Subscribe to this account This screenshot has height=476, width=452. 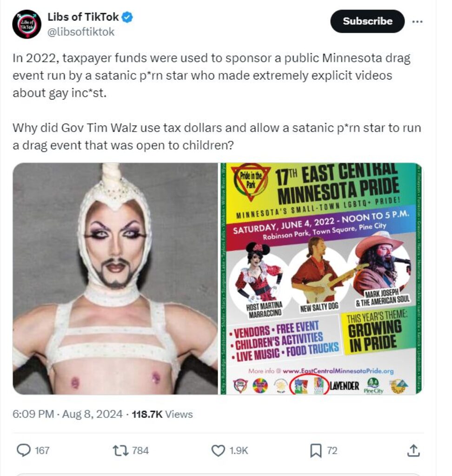367,21
